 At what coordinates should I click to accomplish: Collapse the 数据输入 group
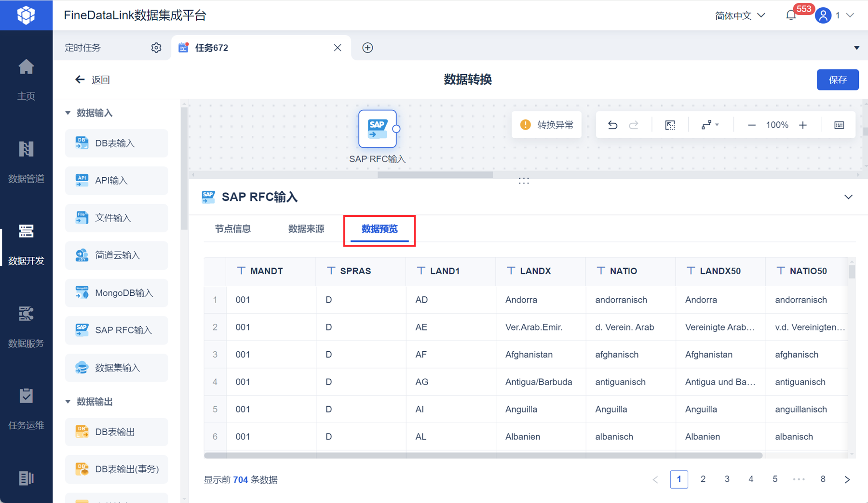tap(68, 113)
